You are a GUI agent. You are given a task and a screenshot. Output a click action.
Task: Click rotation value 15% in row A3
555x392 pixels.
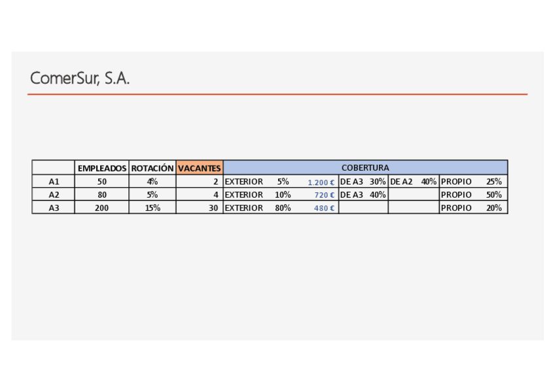point(152,207)
